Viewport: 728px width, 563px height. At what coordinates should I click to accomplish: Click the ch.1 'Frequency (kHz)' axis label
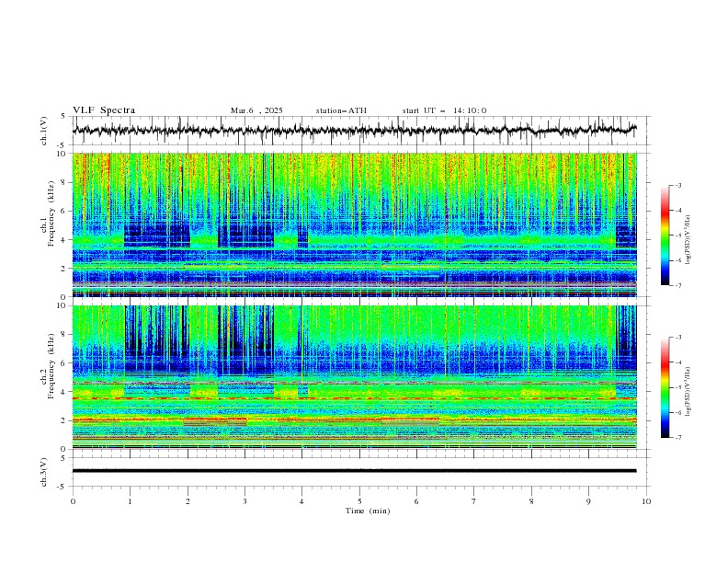point(52,213)
